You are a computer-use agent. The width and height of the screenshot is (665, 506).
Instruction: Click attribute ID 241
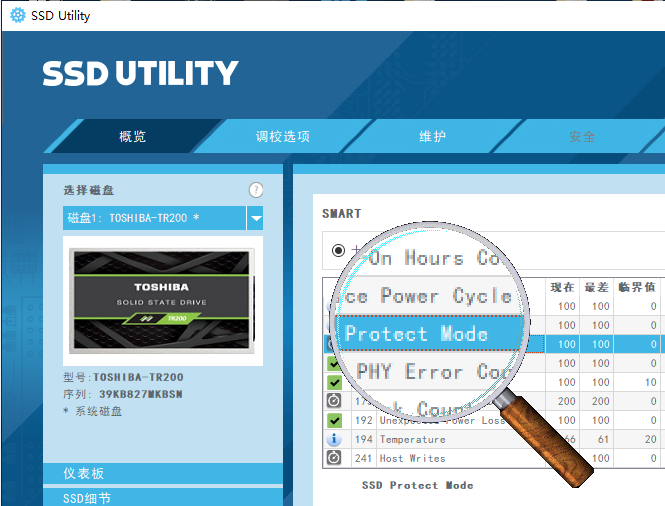[364, 458]
